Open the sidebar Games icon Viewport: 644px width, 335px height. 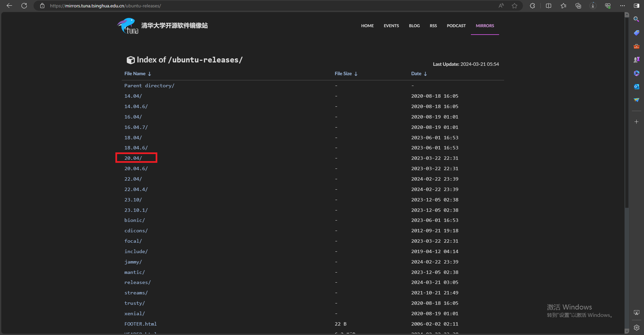click(x=636, y=60)
